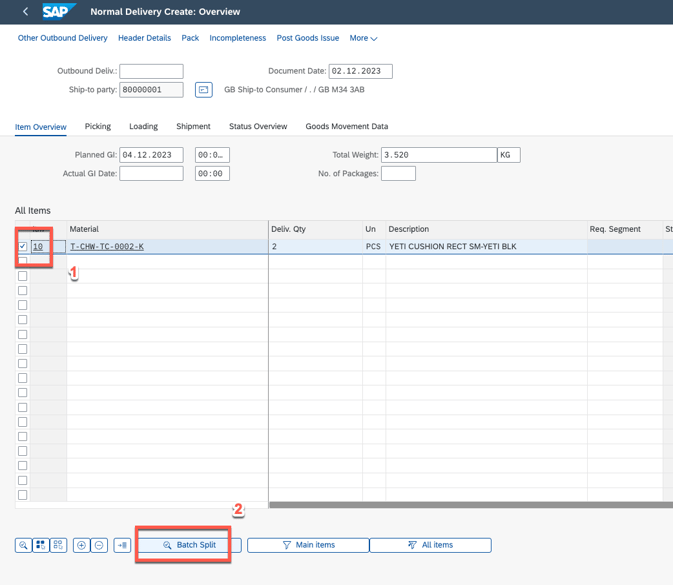Switch to the Picking tab
The height and width of the screenshot is (585, 673).
click(x=98, y=127)
